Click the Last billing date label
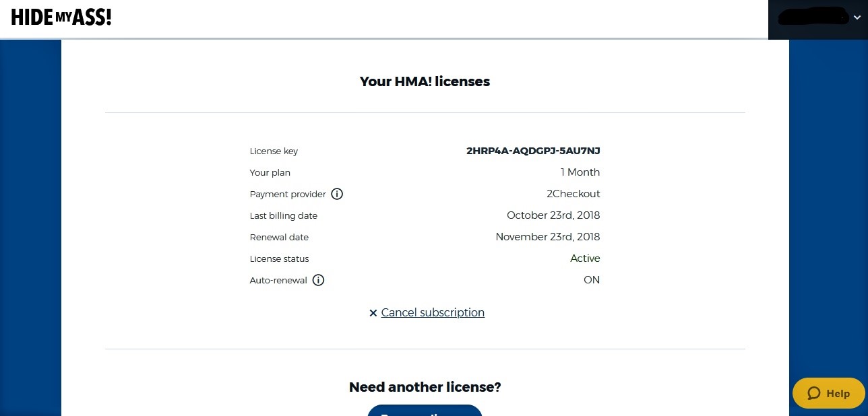Screen dimensions: 868x416 pos(283,216)
